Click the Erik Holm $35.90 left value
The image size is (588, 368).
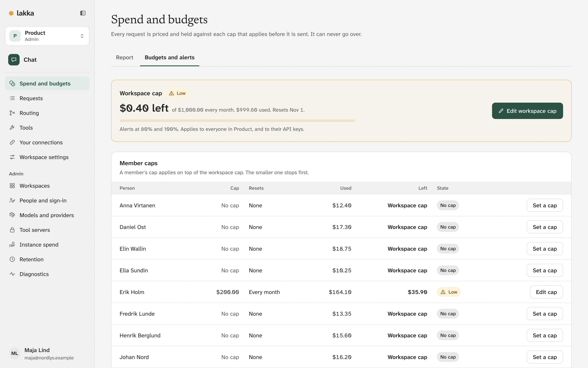(x=417, y=292)
